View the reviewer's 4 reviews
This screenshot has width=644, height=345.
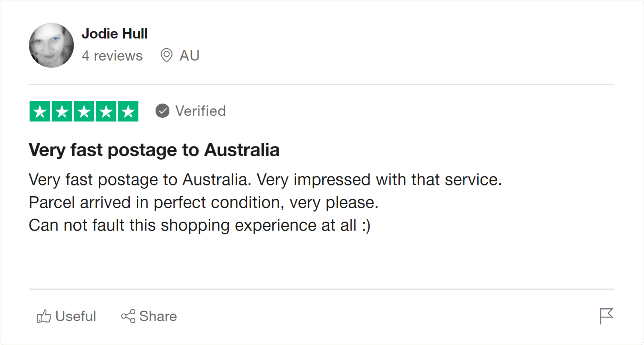[x=112, y=56]
